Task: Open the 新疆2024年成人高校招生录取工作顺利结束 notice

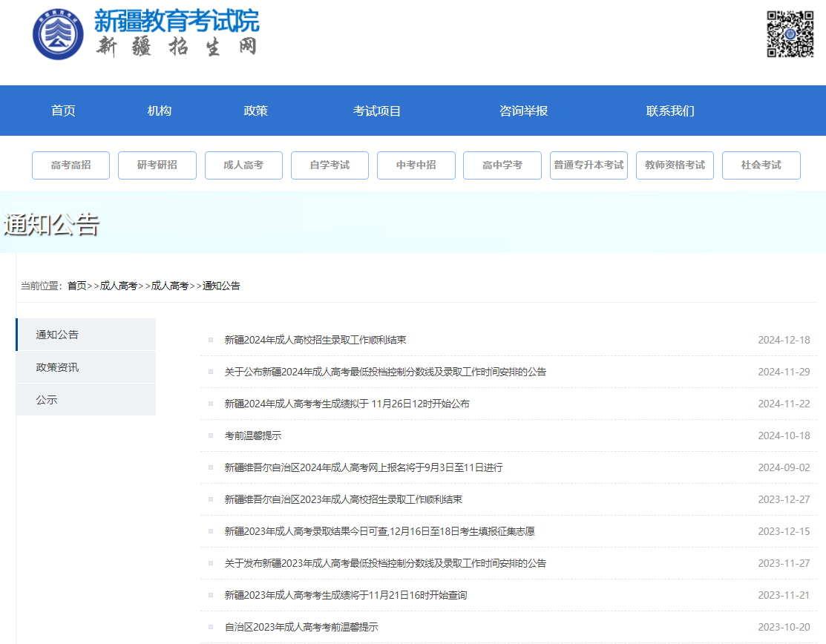Action: 315,340
